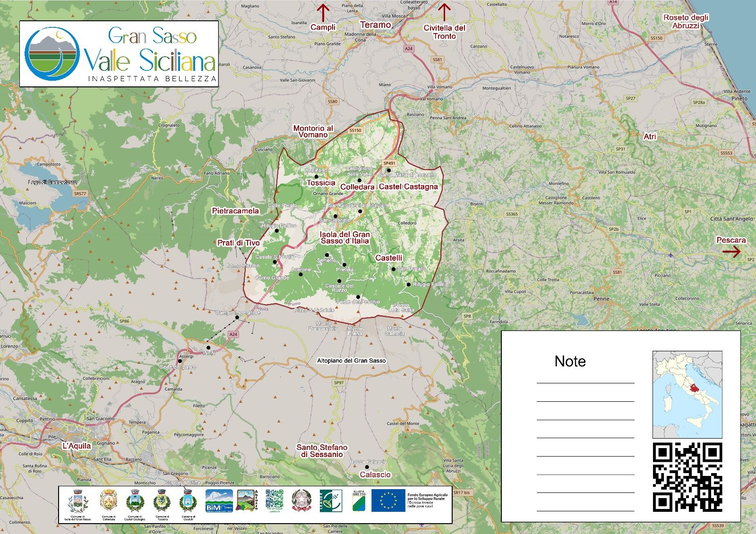756x534 pixels.
Task: Select the Tossicia town label
Action: click(321, 183)
